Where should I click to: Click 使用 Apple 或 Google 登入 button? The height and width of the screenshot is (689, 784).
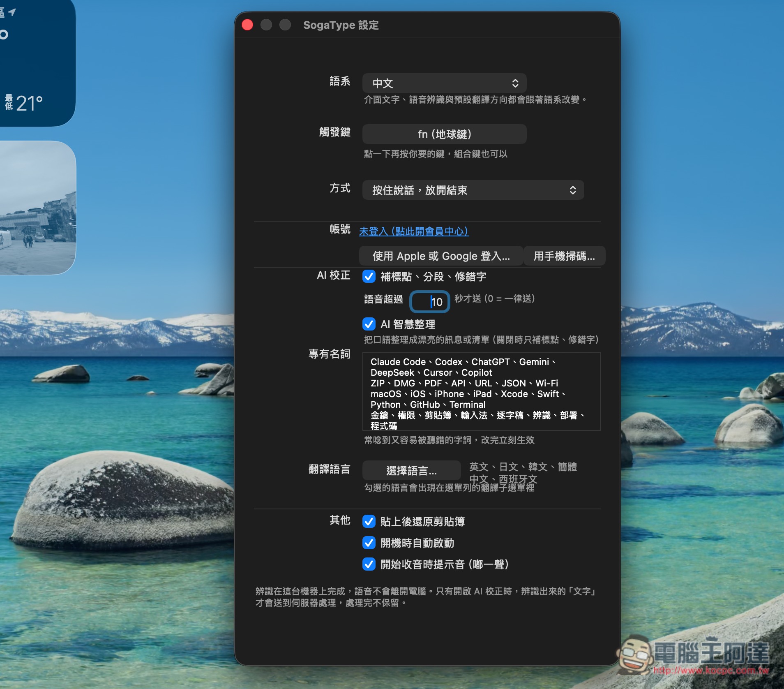click(x=441, y=256)
